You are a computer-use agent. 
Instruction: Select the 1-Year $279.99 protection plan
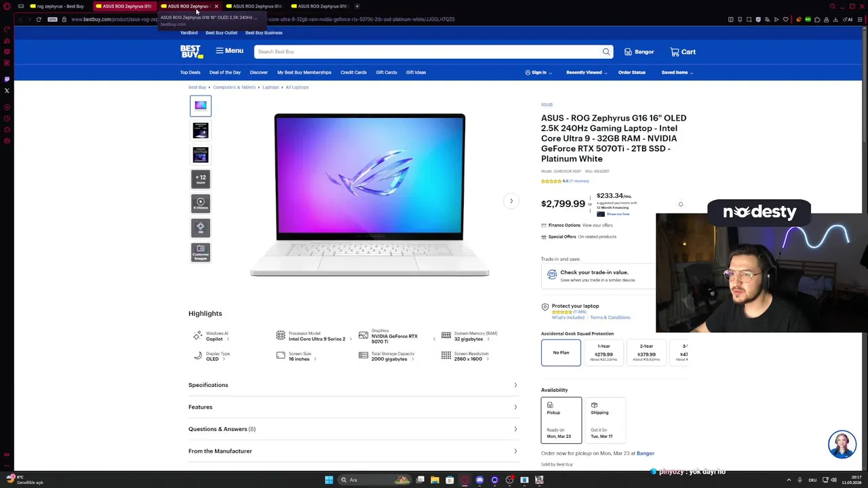click(x=604, y=352)
